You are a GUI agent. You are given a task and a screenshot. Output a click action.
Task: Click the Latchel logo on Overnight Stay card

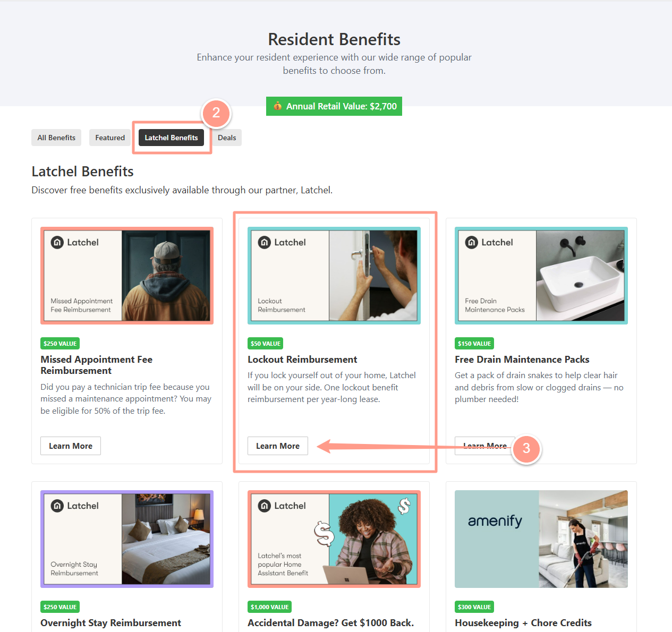point(75,506)
